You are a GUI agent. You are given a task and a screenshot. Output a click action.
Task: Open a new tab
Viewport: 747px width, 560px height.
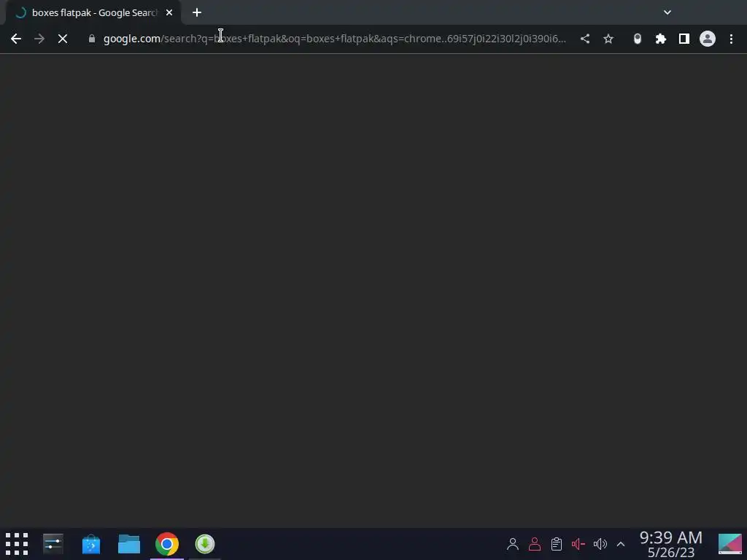197,12
